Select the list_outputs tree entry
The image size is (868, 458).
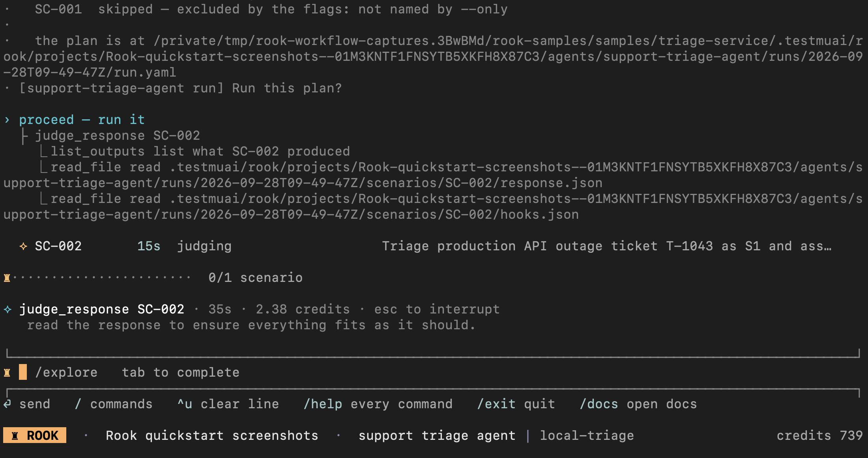(200, 151)
